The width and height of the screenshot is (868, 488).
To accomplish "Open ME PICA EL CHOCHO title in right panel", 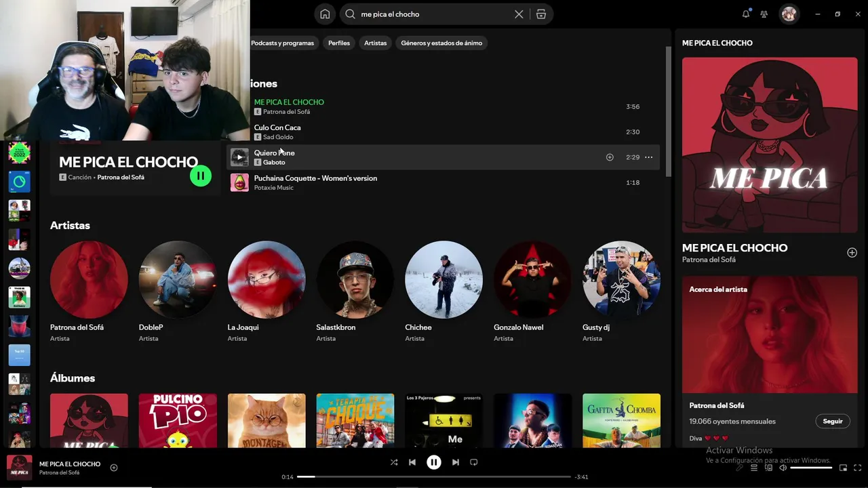I will (734, 248).
